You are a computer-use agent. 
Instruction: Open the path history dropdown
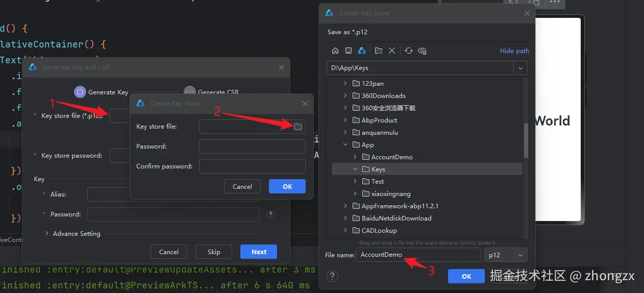(521, 68)
